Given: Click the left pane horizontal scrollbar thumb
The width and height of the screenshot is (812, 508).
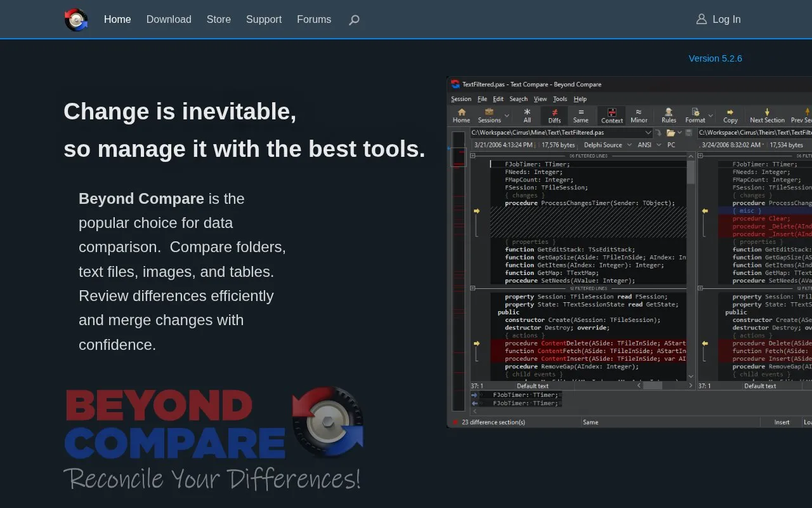Looking at the screenshot, I should (x=653, y=385).
